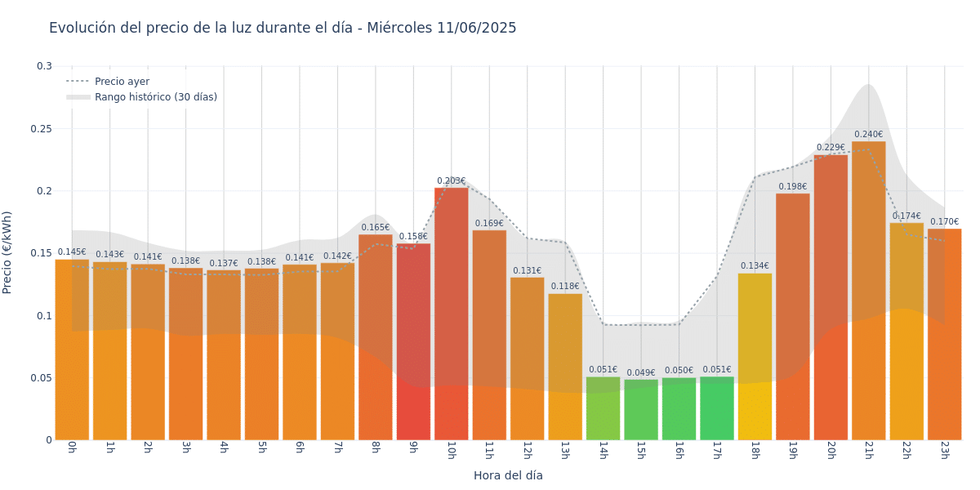Image resolution: width=980 pixels, height=490 pixels.
Task: Click the chart title text
Action: coord(283,28)
